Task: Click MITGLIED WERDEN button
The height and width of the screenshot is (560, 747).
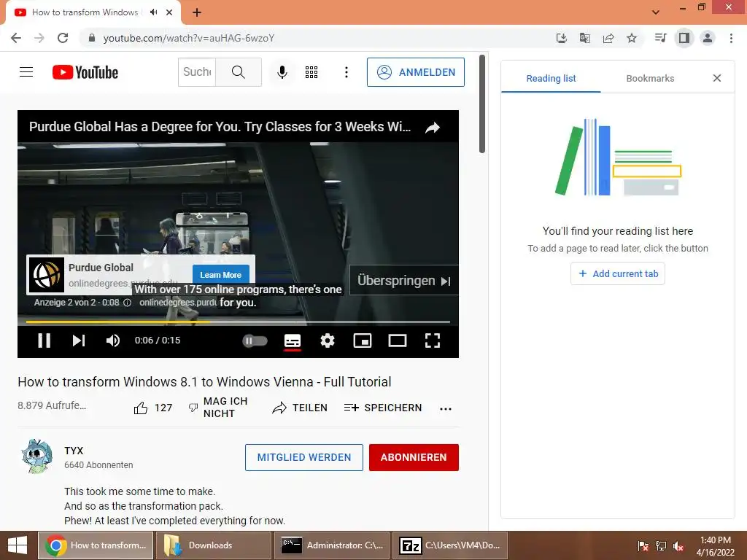Action: 304,457
